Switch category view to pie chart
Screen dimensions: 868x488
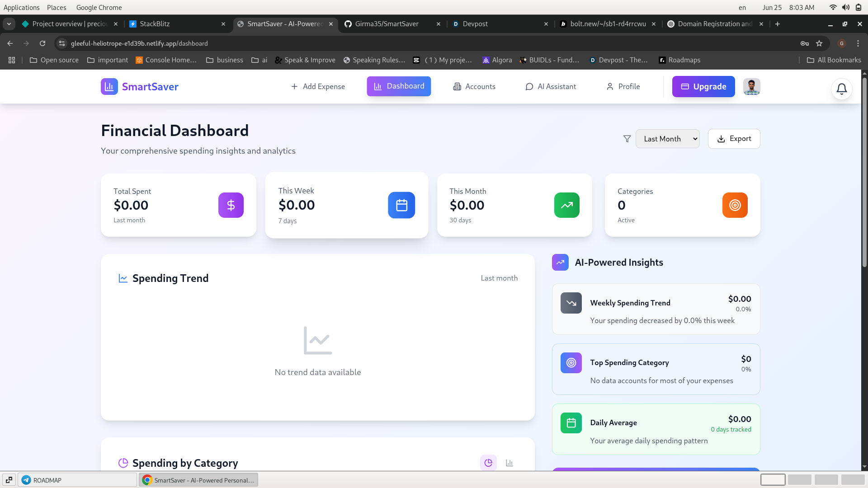(488, 463)
